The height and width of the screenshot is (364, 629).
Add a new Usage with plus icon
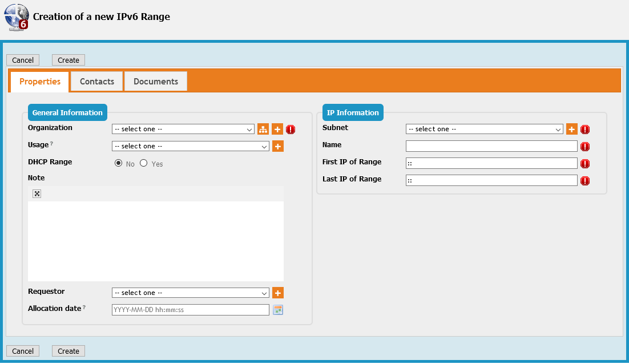tap(278, 147)
